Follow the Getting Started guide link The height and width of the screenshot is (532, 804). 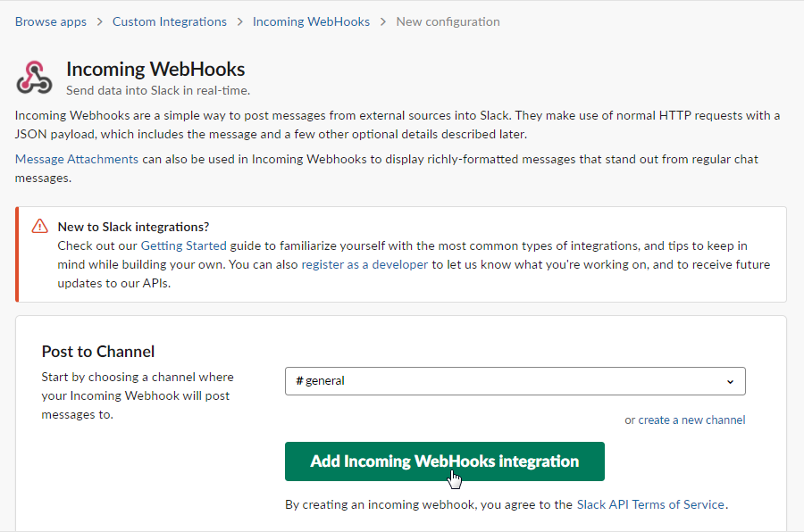[183, 245]
